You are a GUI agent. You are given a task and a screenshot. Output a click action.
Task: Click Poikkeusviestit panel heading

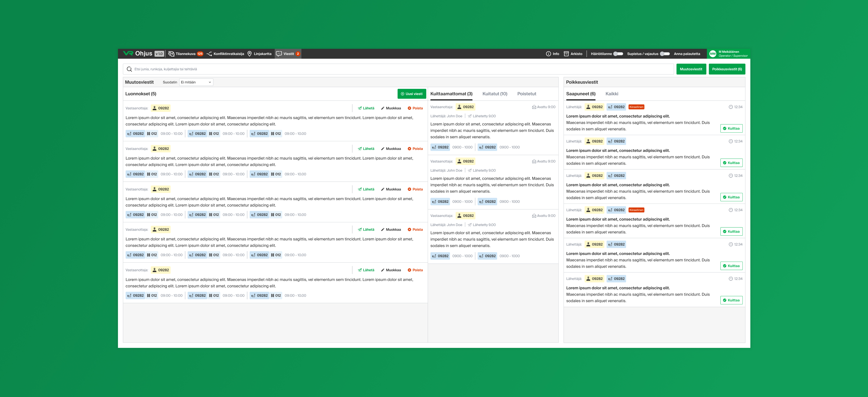pyautogui.click(x=582, y=82)
